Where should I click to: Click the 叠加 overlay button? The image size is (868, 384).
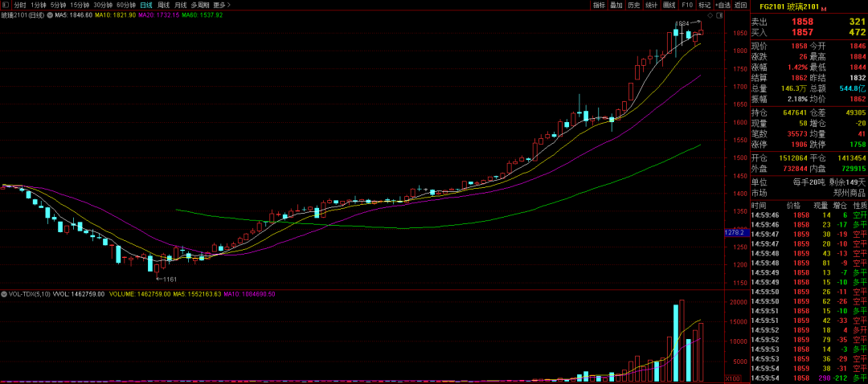pos(616,5)
